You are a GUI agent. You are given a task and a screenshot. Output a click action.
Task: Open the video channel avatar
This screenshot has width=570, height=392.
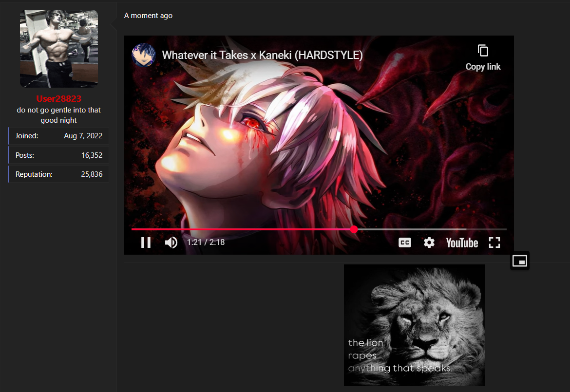click(x=144, y=55)
